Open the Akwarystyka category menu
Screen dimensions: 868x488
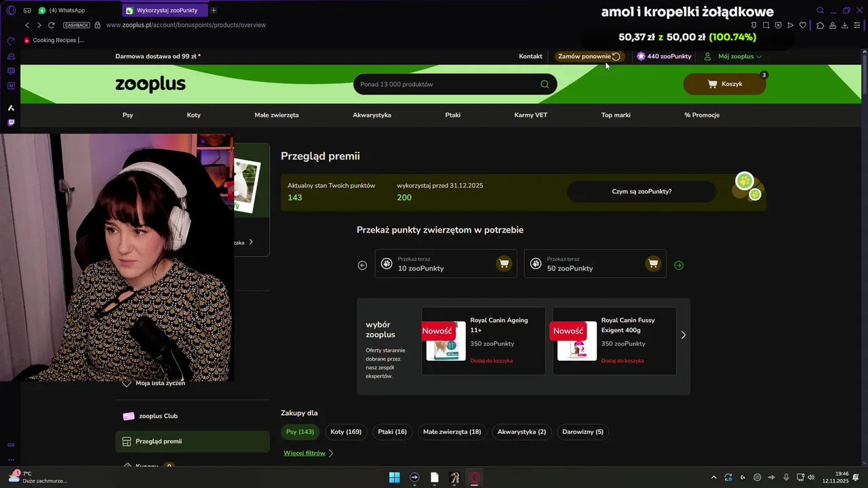point(372,115)
